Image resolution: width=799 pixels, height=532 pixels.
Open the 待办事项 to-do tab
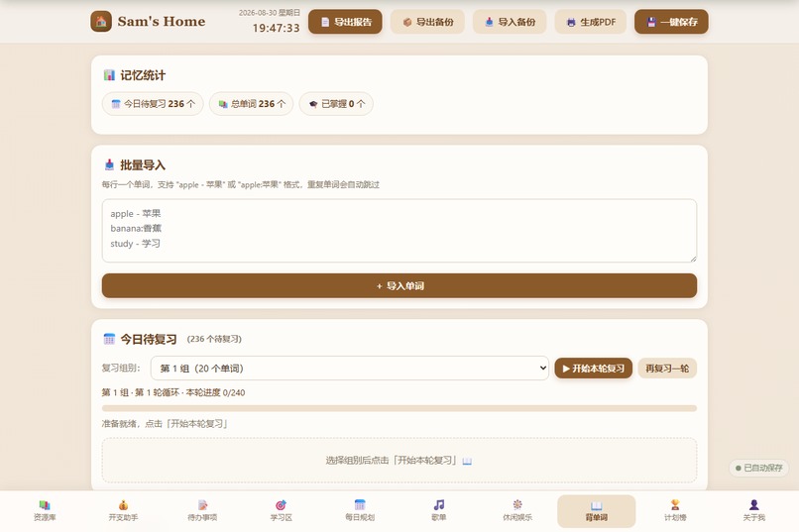tap(202, 510)
